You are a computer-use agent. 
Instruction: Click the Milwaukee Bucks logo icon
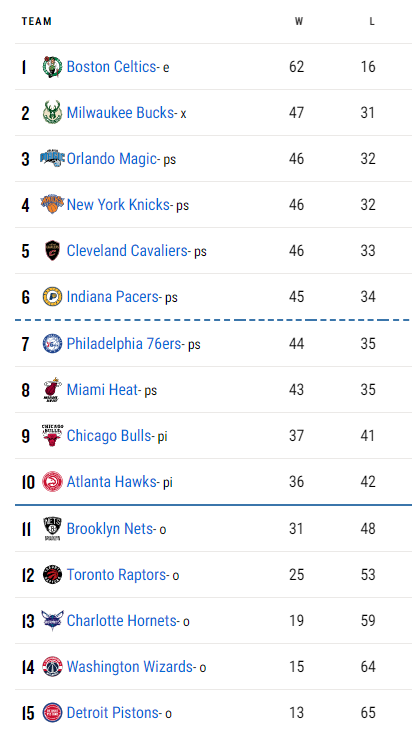52,113
